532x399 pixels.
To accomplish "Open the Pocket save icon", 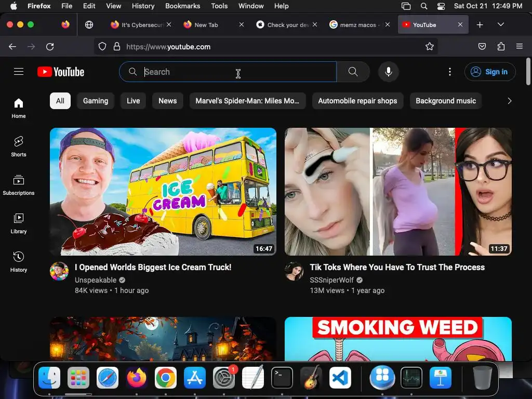I will [482, 46].
